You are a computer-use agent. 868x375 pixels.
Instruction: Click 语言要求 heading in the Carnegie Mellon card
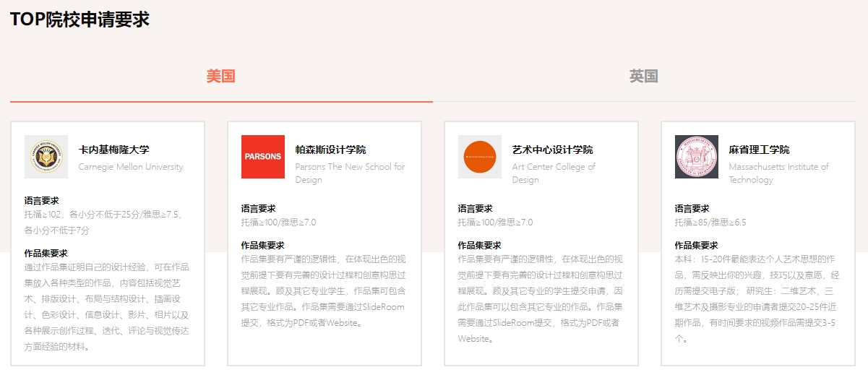(x=41, y=201)
